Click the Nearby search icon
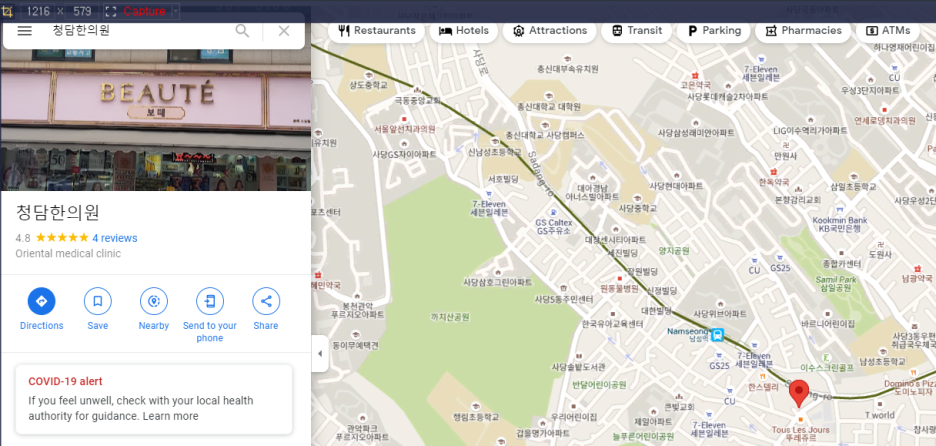 [x=154, y=301]
